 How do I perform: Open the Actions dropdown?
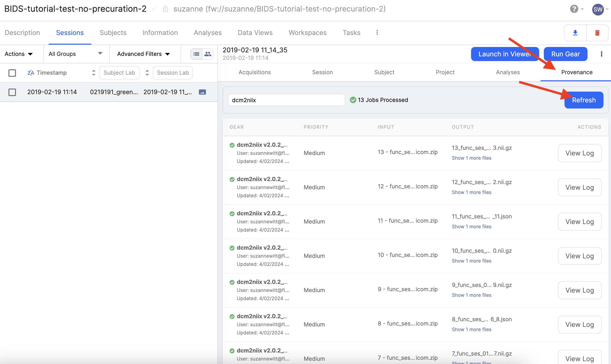point(19,54)
